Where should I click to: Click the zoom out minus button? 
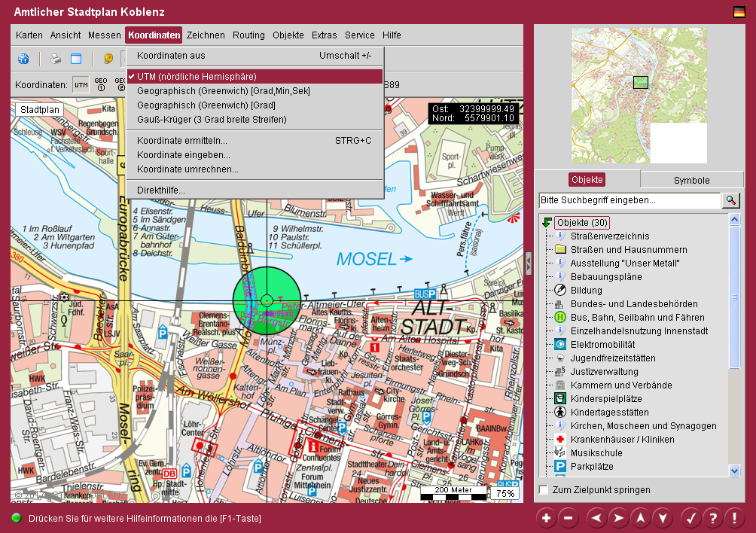pos(569,518)
